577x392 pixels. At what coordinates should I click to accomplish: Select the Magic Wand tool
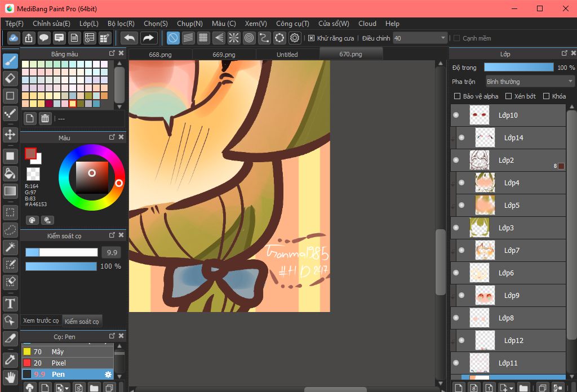click(10, 247)
